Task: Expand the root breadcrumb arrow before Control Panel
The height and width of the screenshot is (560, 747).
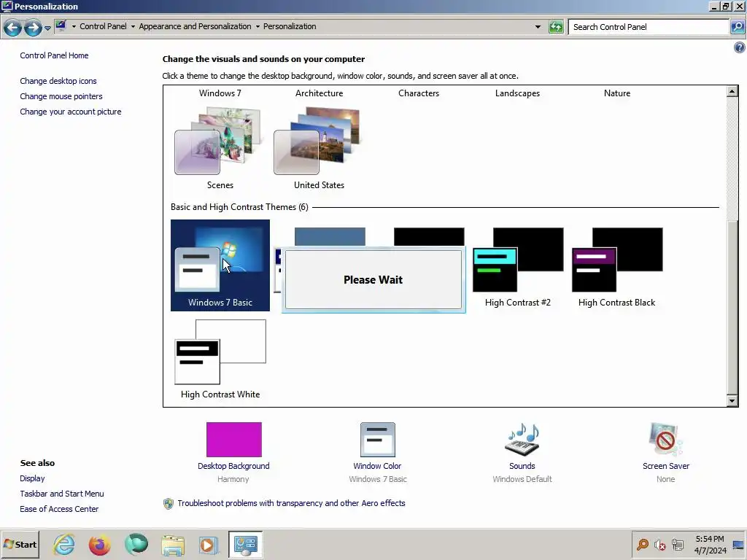Action: pyautogui.click(x=74, y=27)
